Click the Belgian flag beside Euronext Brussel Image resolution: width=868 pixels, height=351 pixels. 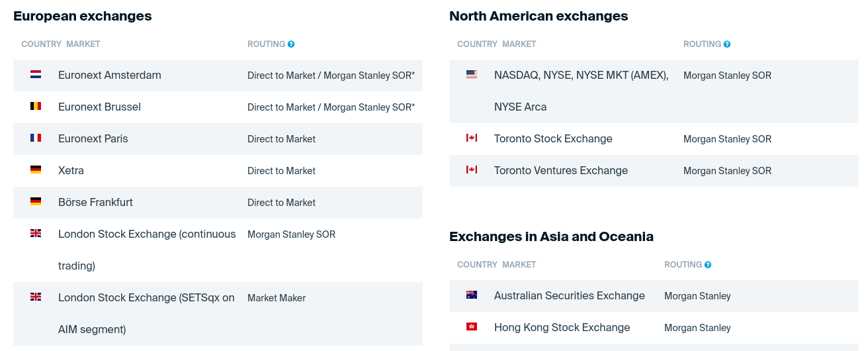[36, 106]
